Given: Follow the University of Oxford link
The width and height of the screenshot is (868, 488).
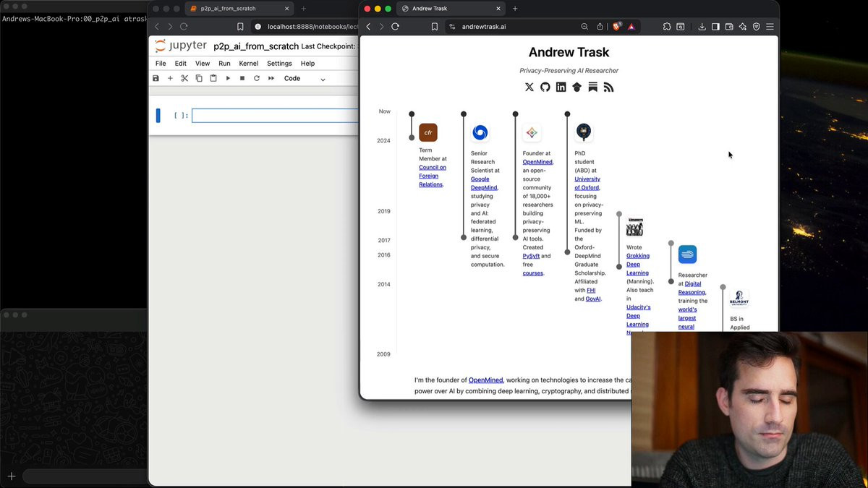Looking at the screenshot, I should (587, 183).
